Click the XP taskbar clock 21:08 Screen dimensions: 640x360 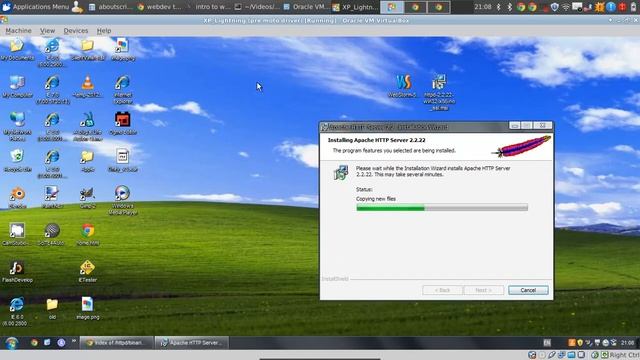point(627,342)
